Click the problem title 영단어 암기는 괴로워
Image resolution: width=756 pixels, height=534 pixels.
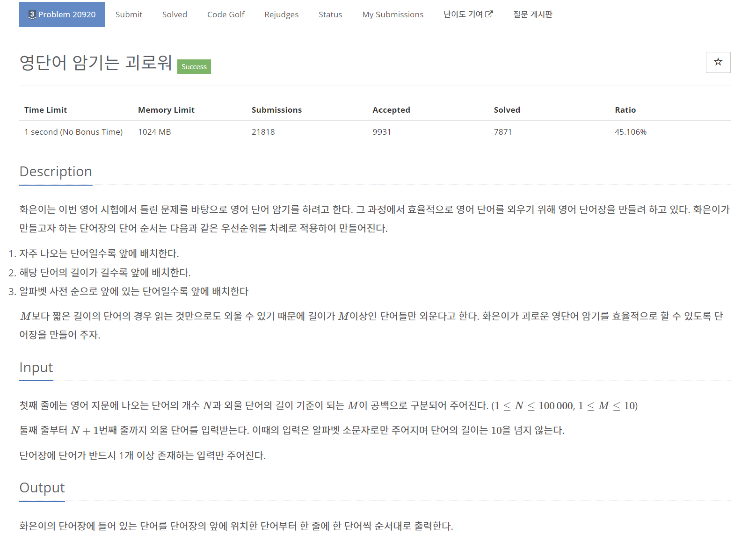click(96, 63)
